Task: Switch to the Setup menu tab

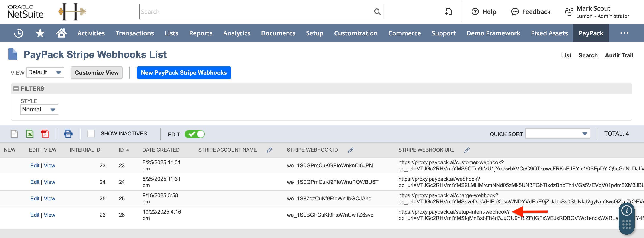Action: pyautogui.click(x=314, y=33)
